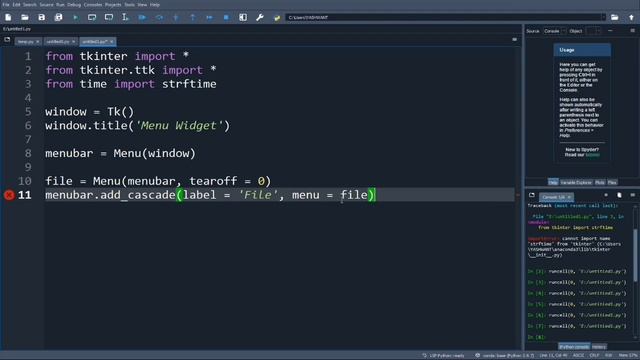Click the New file icon
The height and width of the screenshot is (360, 640).
click(8, 18)
